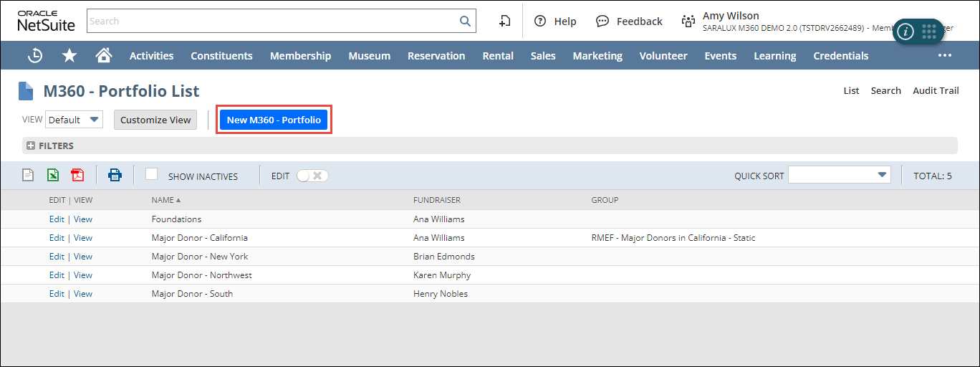Click New M360 - Portfolio button
Image resolution: width=980 pixels, height=367 pixels.
(274, 120)
